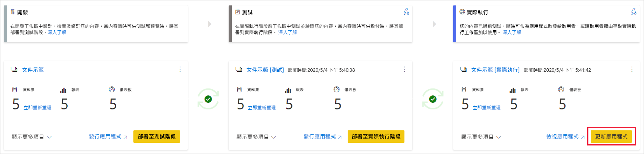Click the report count 5 in the Test card
The image size is (644, 154).
coord(289,104)
